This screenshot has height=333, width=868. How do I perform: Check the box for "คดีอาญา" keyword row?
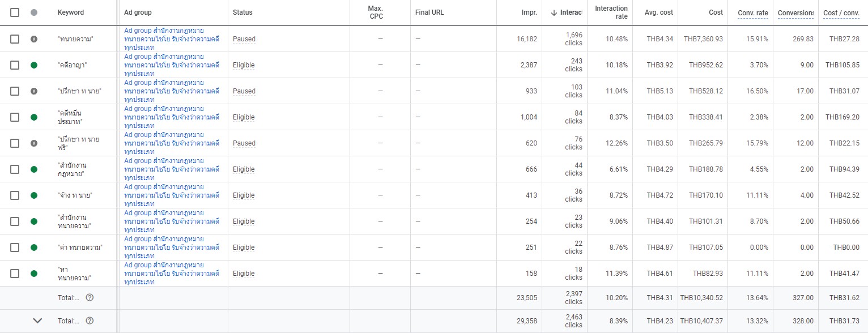[x=15, y=65]
